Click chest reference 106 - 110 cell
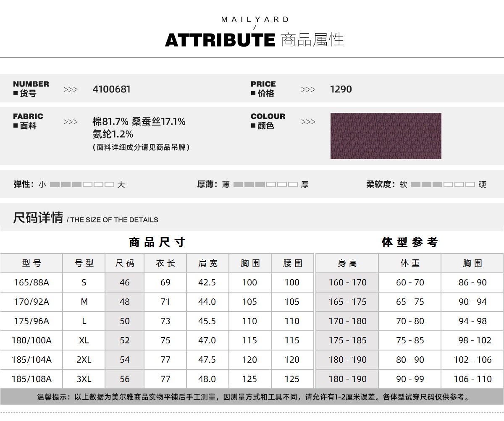Viewport: 504px width, 421px height. pos(472,379)
